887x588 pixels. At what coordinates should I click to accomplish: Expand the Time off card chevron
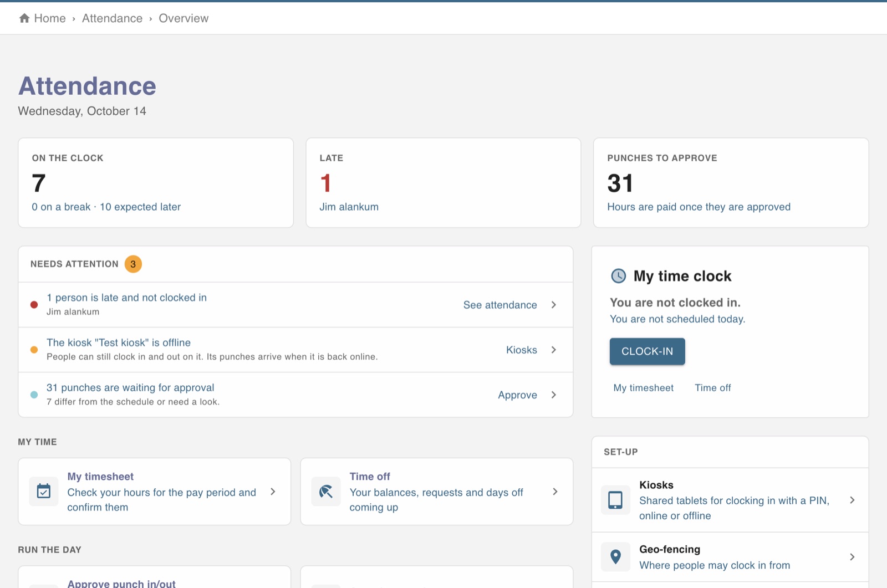click(555, 492)
